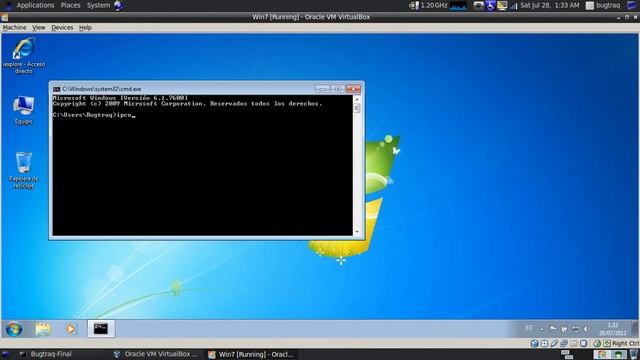The height and width of the screenshot is (360, 640).
Task: Minimize the cmd.exe window
Action: [x=322, y=89]
